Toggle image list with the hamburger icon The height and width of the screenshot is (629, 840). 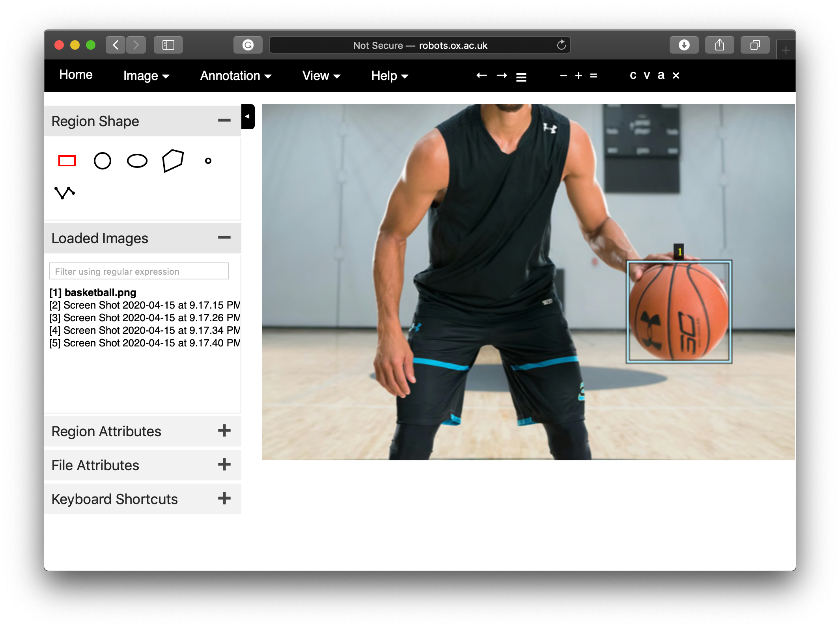coord(521,77)
